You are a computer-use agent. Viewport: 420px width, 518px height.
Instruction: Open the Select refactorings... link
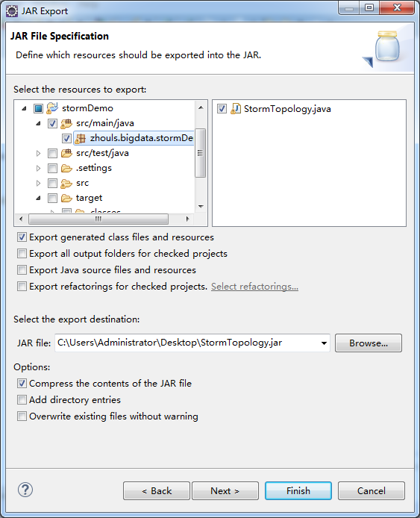pyautogui.click(x=254, y=287)
